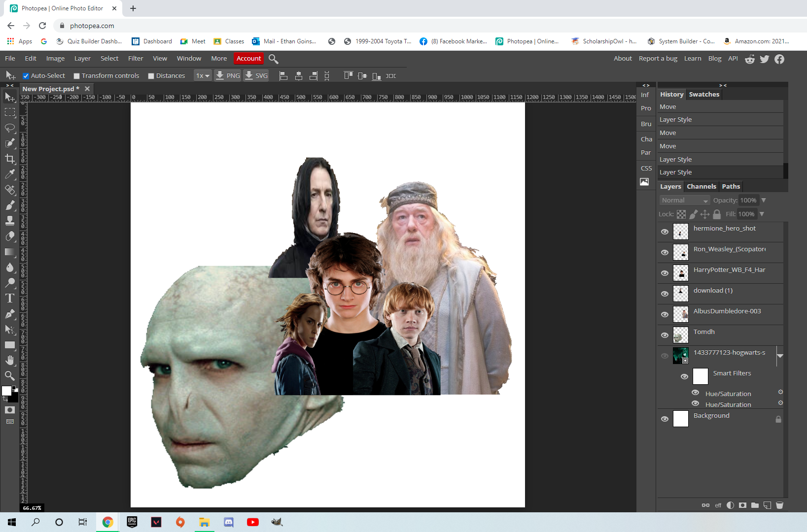The height and width of the screenshot is (532, 807).
Task: Select the Clone Stamp tool
Action: [10, 221]
